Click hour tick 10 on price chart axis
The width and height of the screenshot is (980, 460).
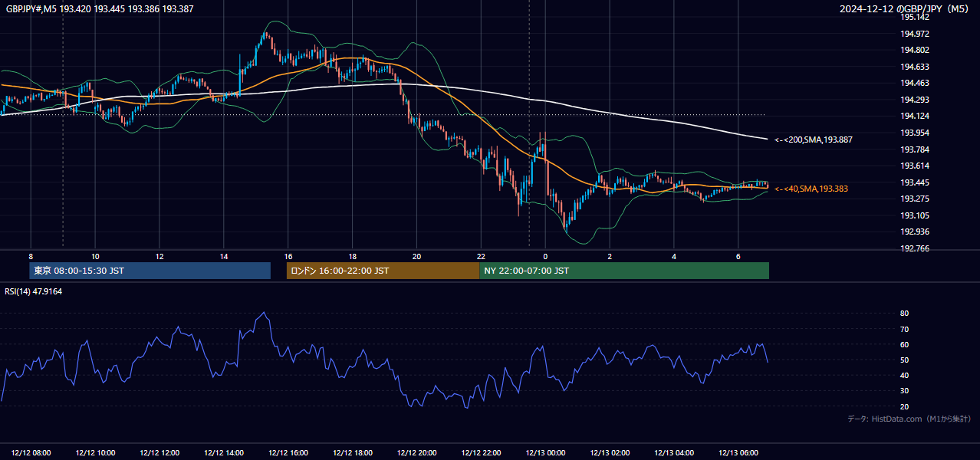click(95, 256)
